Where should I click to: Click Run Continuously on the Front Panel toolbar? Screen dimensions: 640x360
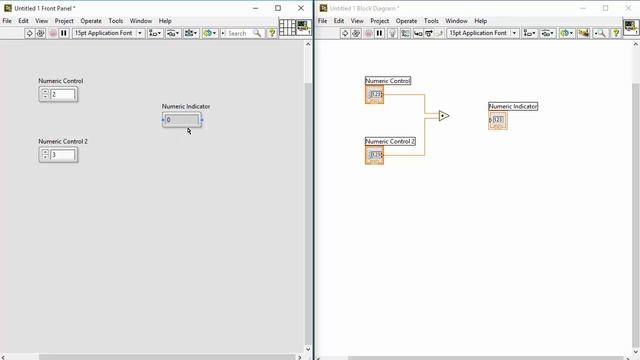tap(40, 33)
